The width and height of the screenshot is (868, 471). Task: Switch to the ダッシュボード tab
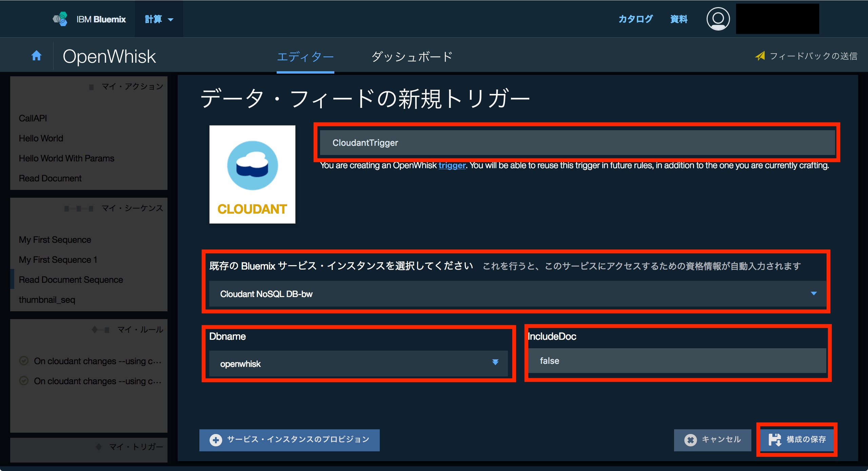point(412,56)
